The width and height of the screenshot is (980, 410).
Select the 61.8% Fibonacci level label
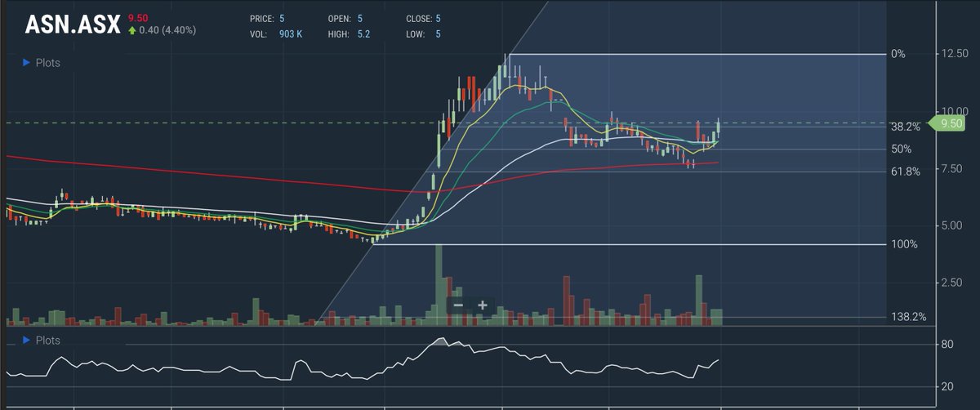coord(906,172)
